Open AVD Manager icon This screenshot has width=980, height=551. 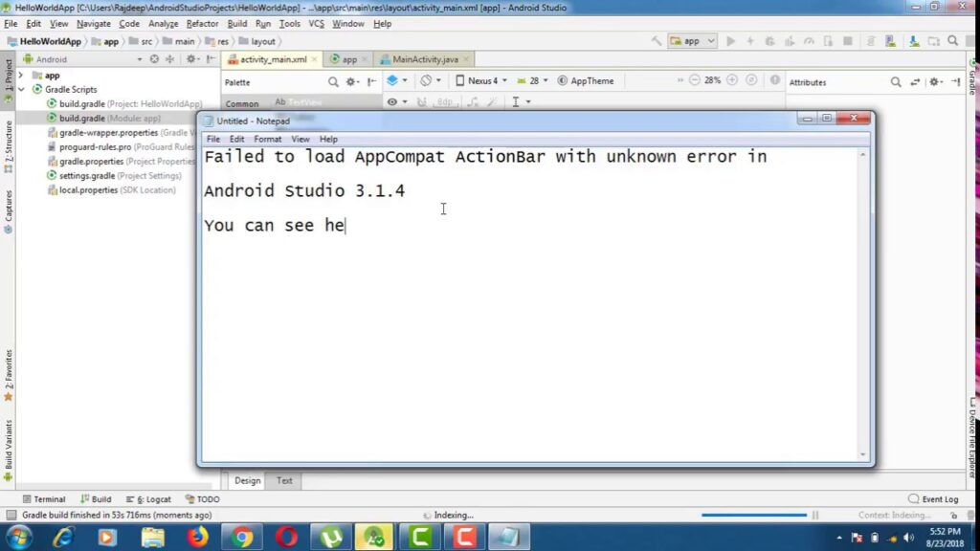point(891,41)
